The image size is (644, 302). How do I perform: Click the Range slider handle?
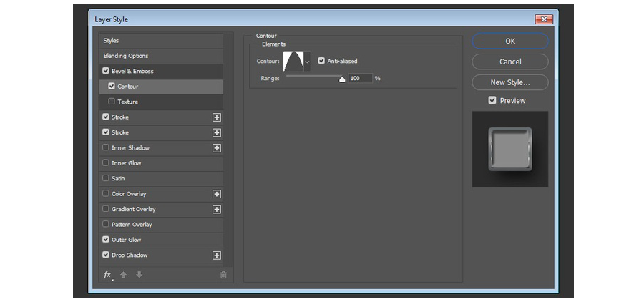342,79
